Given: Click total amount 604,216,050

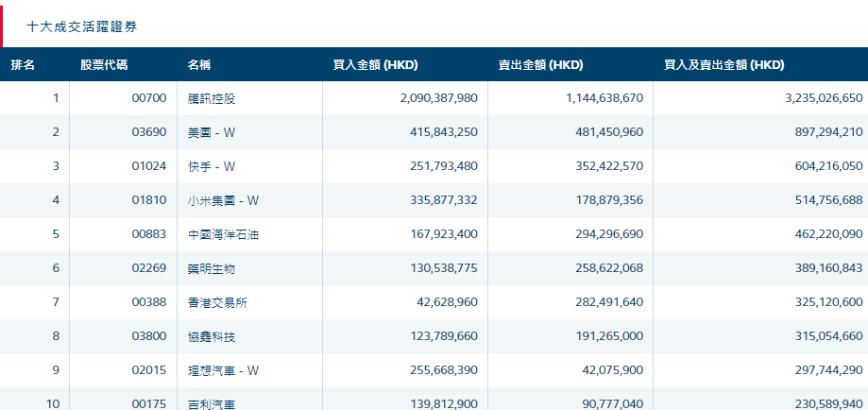Looking at the screenshot, I should [x=829, y=166].
